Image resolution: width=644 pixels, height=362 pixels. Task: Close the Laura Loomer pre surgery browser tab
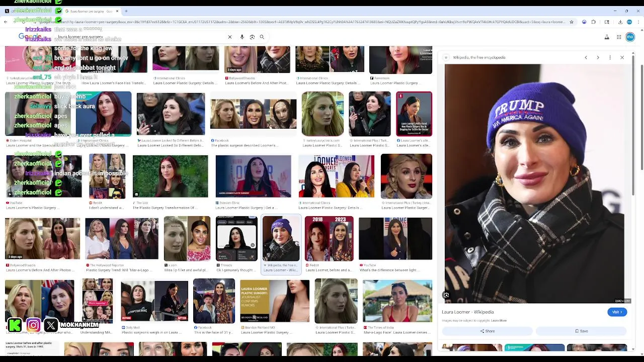pos(117,11)
